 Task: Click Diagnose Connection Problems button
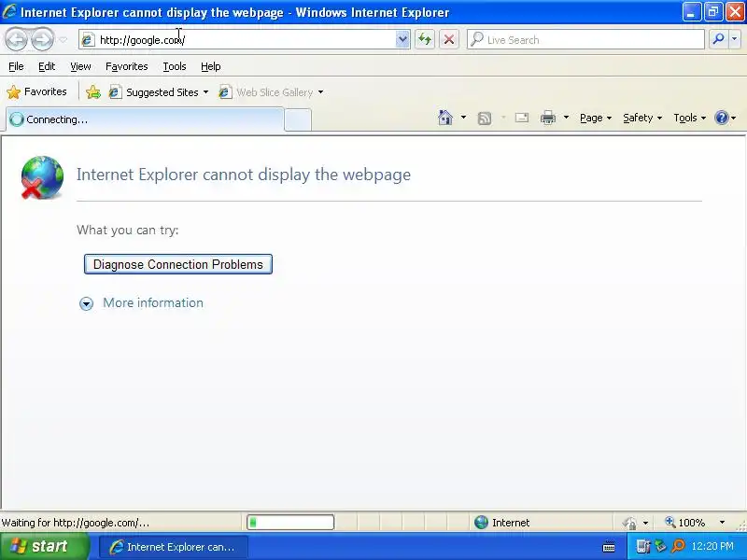point(178,264)
